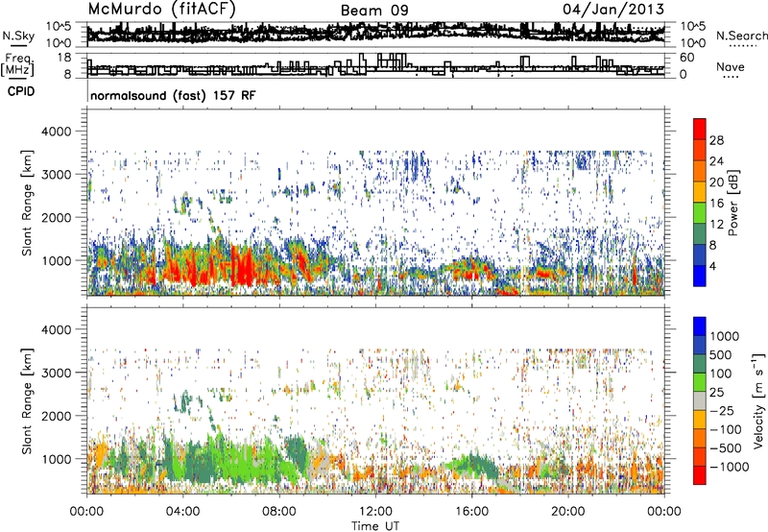Click the '4' tick on Power colorbar
Image resolution: width=768 pixels, height=532 pixels.
point(712,266)
